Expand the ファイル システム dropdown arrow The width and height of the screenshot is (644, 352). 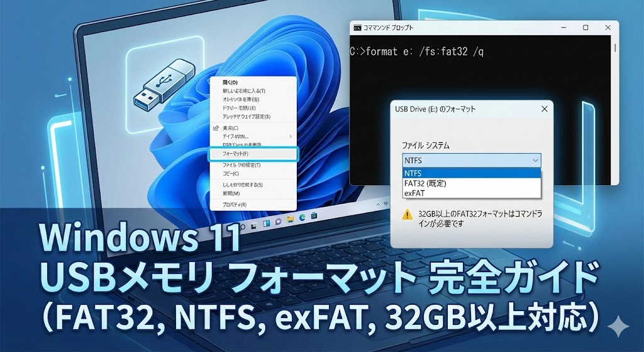[x=535, y=161]
